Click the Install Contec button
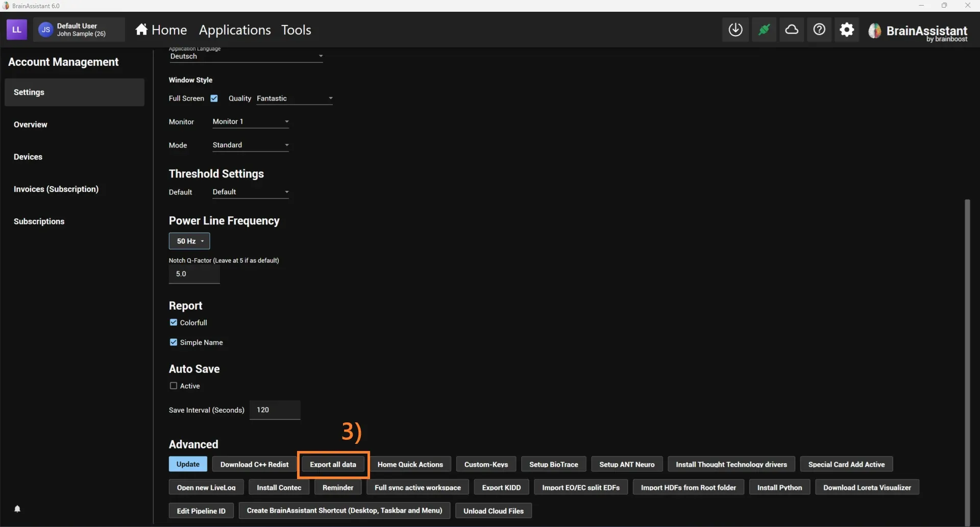Screen dimensions: 980x527 [x=279, y=487]
